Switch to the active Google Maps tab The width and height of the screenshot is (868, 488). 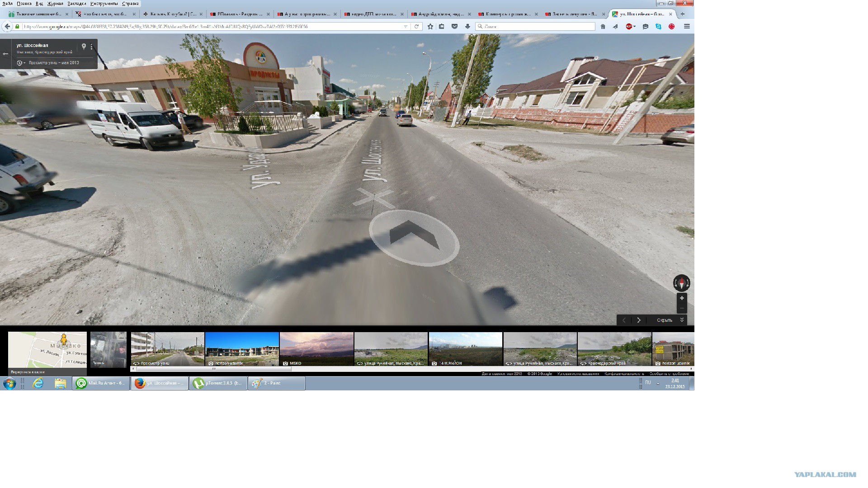[x=643, y=14]
